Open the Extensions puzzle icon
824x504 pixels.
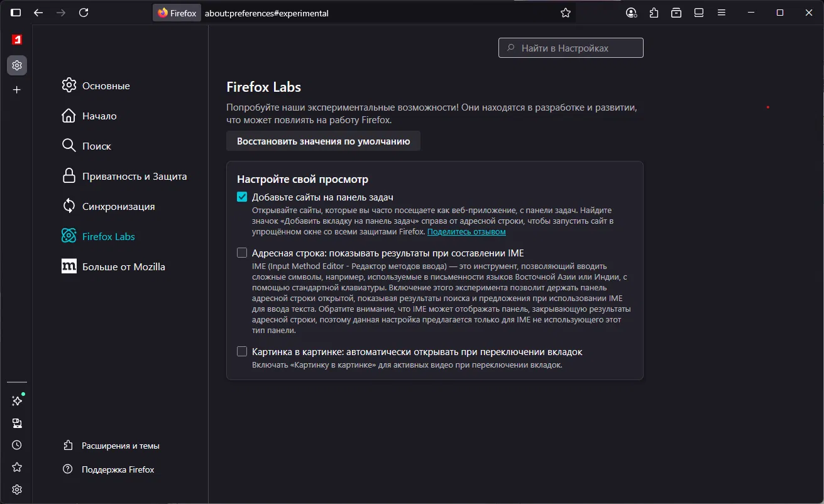tap(654, 13)
